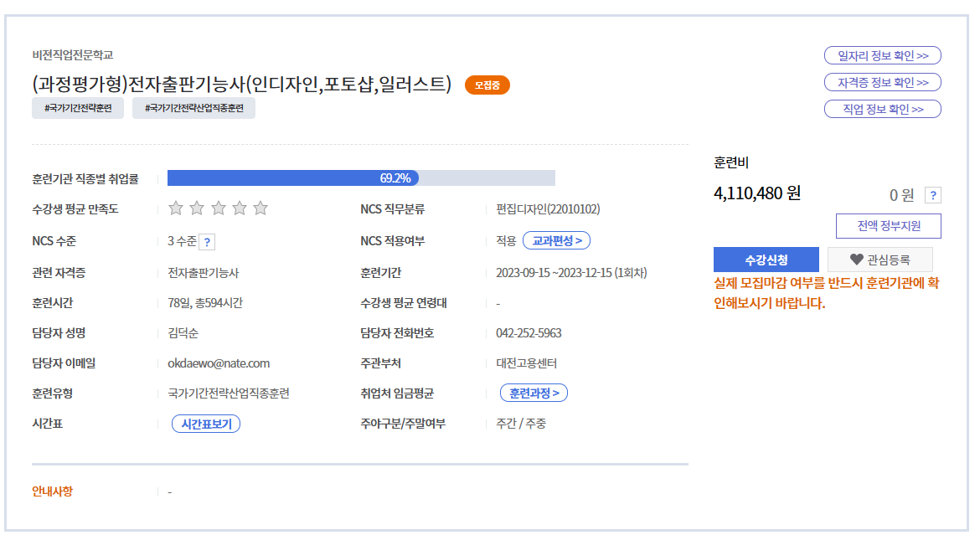Click the question mark beside NCS 수준
The width and height of the screenshot is (980, 535).
coord(208,242)
